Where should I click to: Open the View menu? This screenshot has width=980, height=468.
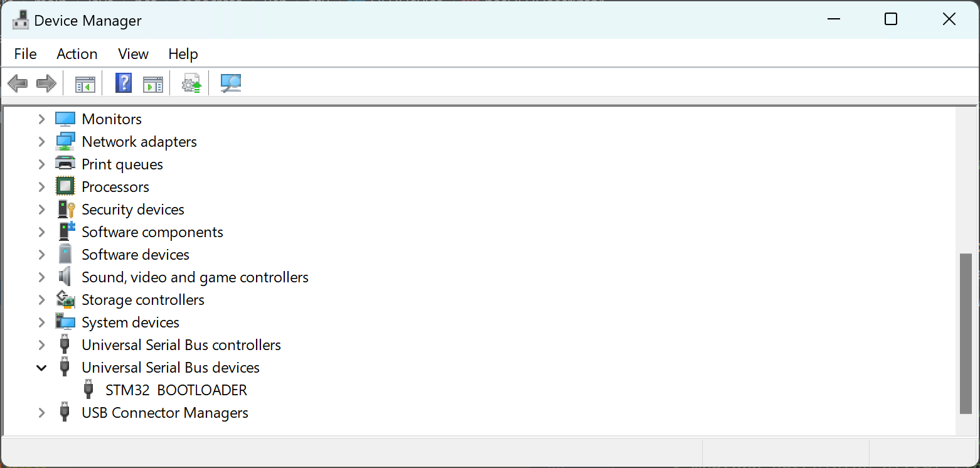pyautogui.click(x=132, y=54)
